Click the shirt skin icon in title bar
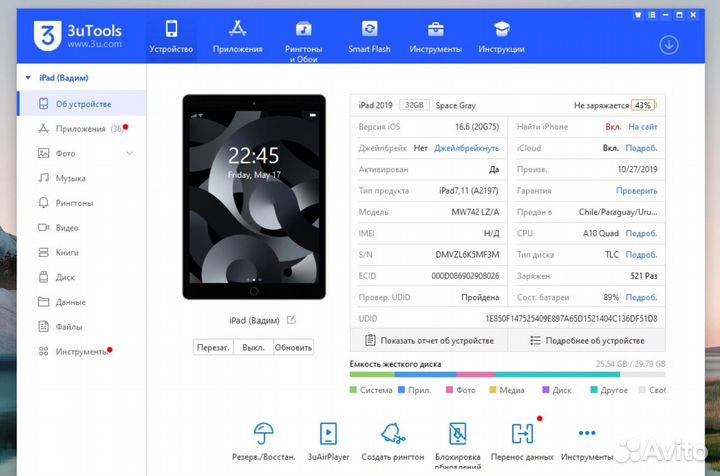720x476 pixels. [x=638, y=15]
